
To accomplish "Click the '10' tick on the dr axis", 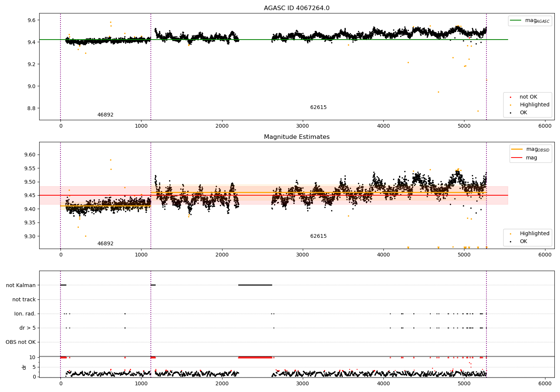I will click(32, 358).
